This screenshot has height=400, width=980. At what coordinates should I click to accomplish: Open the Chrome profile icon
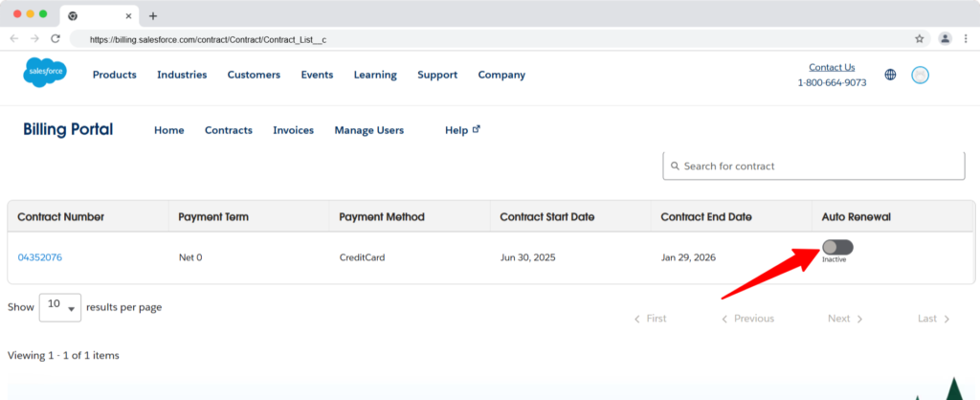click(x=945, y=38)
